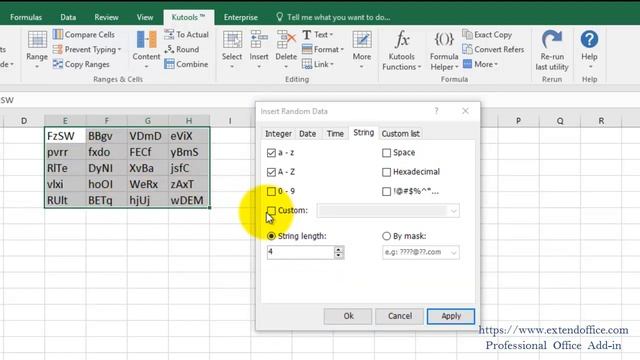Screen dimensions: 640x360
Task: Expand the Link dropdown arrow
Action: coord(332,64)
